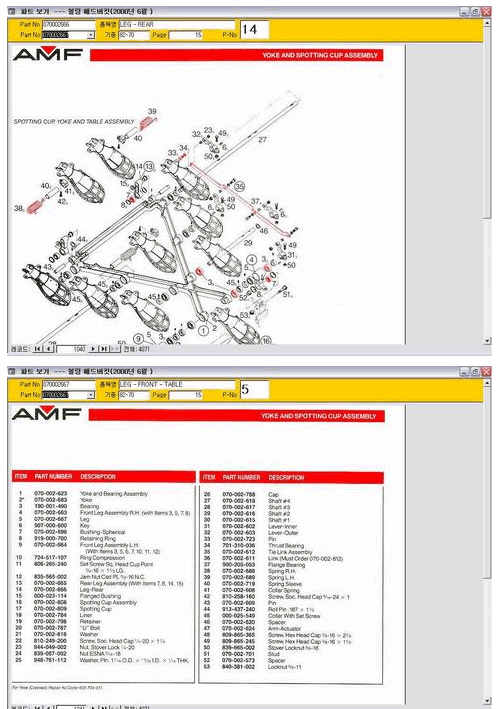Click description 'Shaft #4'
The image size is (504, 709).
[279, 501]
